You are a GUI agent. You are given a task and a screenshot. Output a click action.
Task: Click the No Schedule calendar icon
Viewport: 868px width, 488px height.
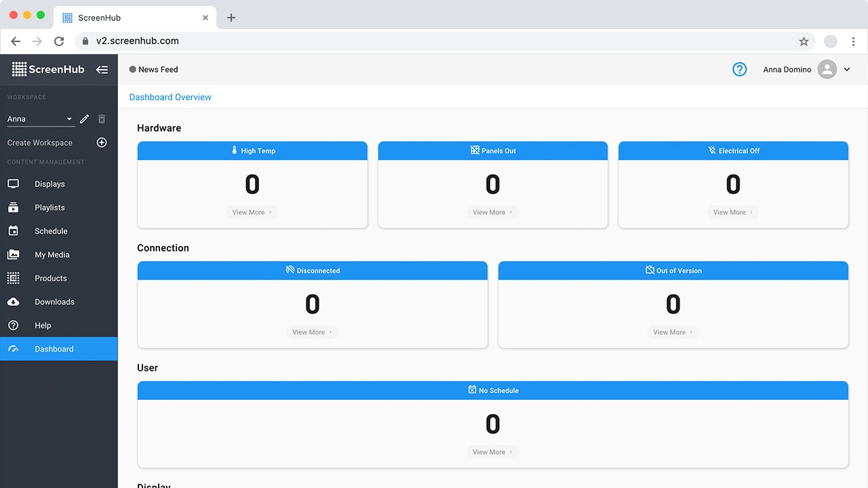[x=472, y=390]
